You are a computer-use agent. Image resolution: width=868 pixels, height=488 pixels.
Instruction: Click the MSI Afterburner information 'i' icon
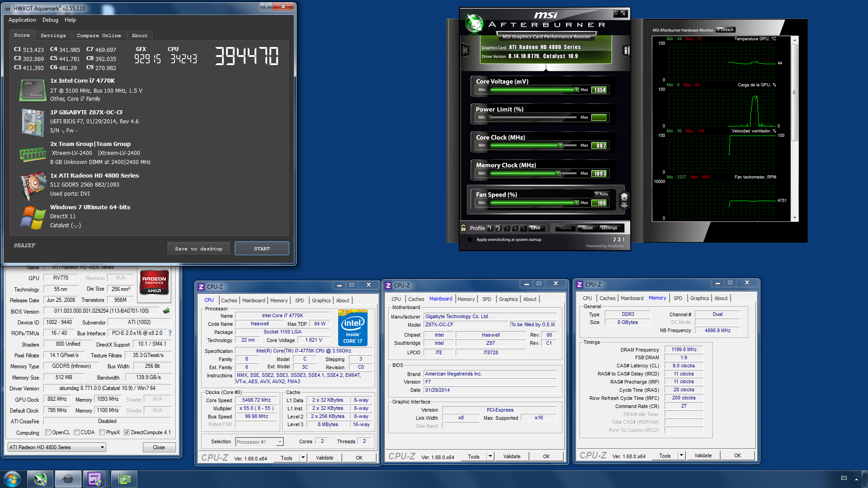[x=626, y=50]
